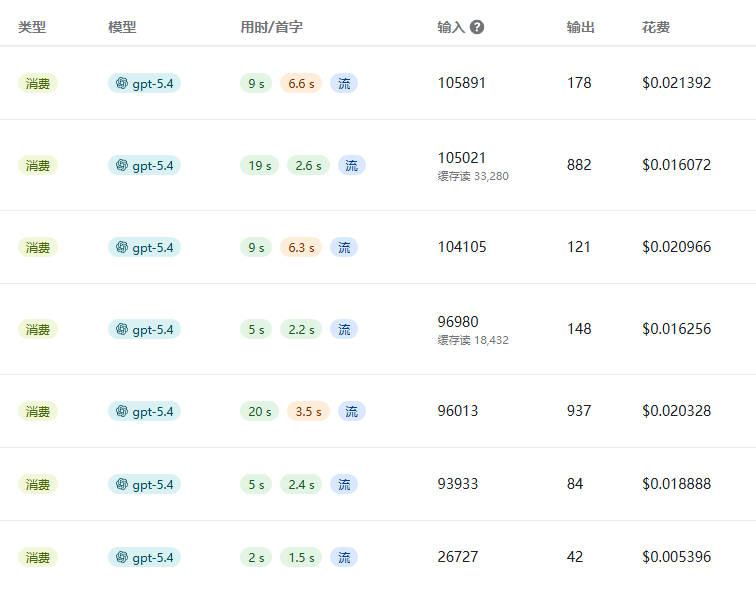The image size is (756, 605).
Task: Select the 用时/首字 column header
Action: click(271, 27)
